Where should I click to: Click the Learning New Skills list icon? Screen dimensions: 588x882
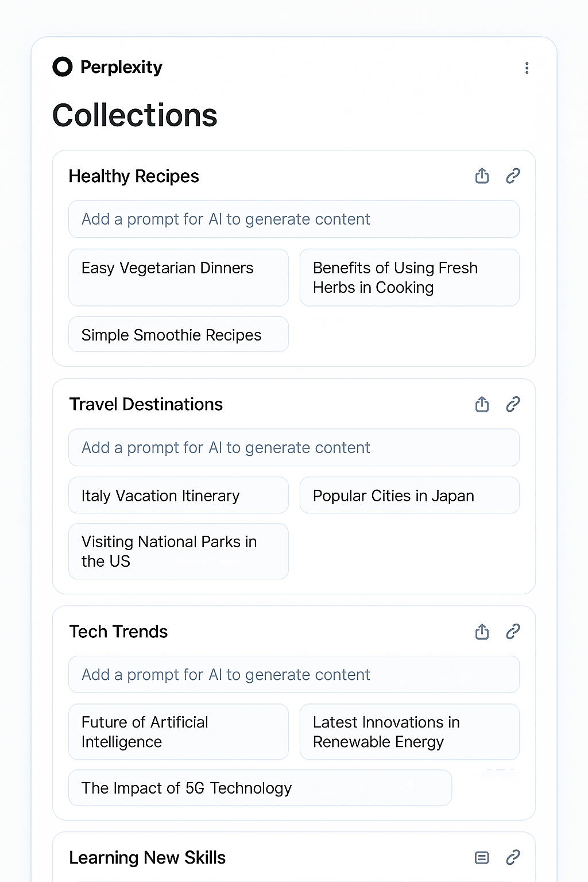tap(482, 858)
